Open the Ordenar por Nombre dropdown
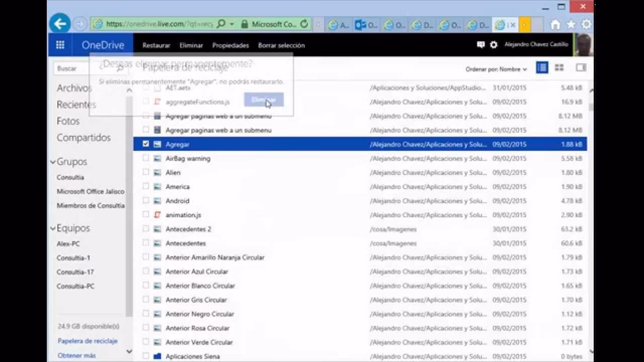The width and height of the screenshot is (644, 362). point(496,69)
